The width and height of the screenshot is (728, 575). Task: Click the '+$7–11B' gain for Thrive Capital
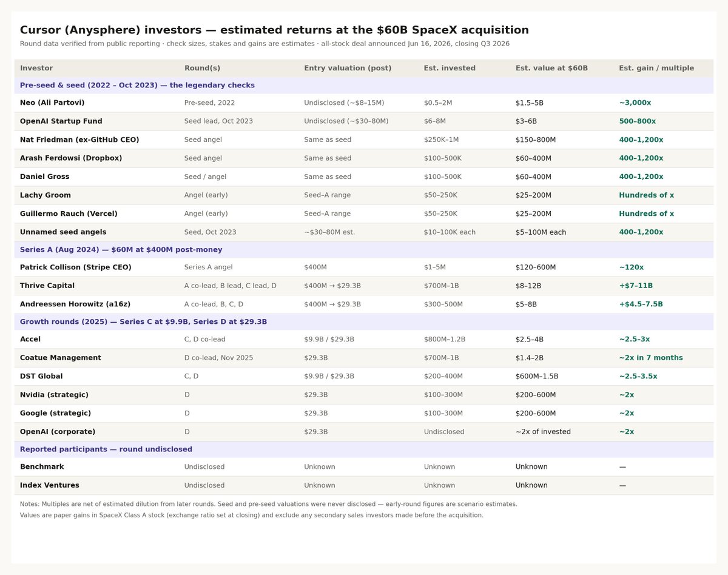pyautogui.click(x=636, y=286)
